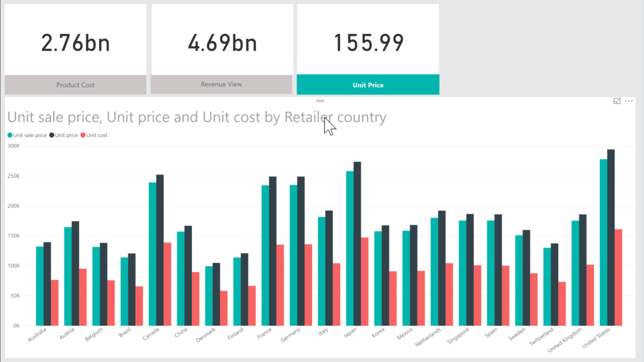
Task: Select the Australia unit sale price bar
Action: tap(40, 286)
